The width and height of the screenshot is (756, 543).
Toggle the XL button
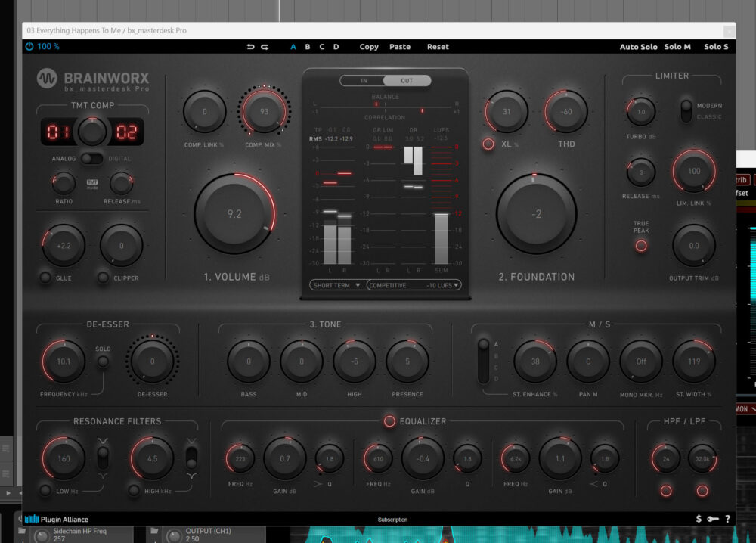(x=488, y=144)
